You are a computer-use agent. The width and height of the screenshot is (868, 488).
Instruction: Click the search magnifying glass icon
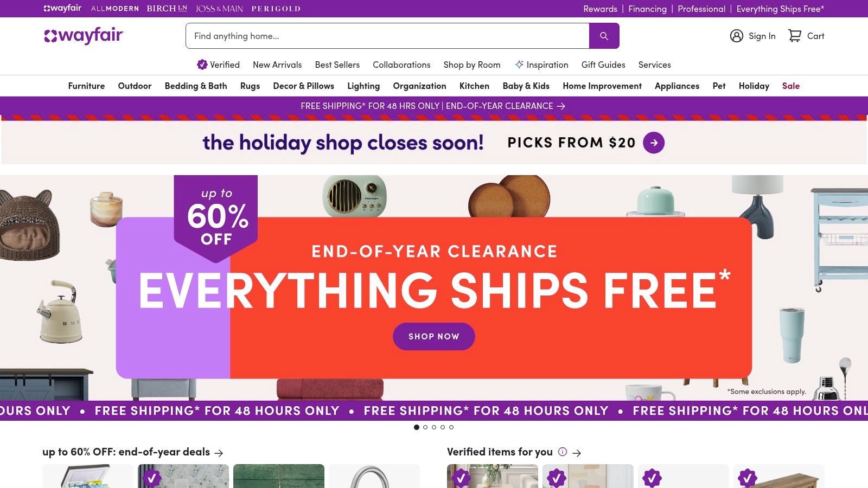coord(603,36)
